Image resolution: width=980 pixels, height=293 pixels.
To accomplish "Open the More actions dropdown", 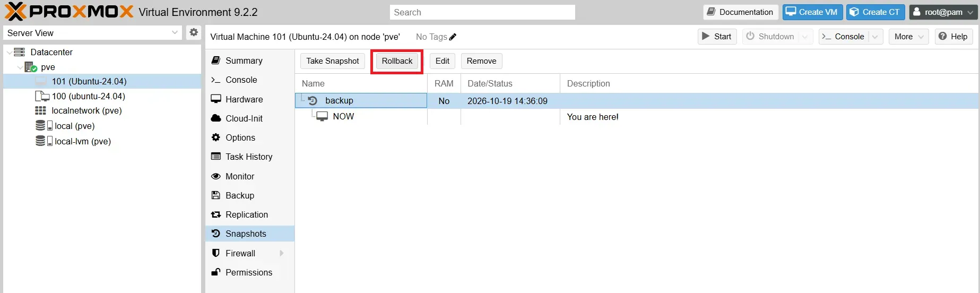I will pos(908,37).
